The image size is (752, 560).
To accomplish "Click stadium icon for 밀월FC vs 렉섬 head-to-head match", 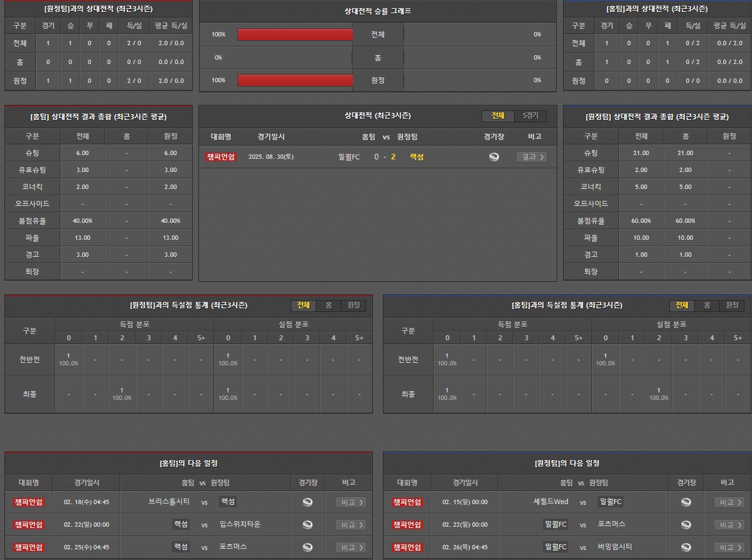I will (x=494, y=157).
